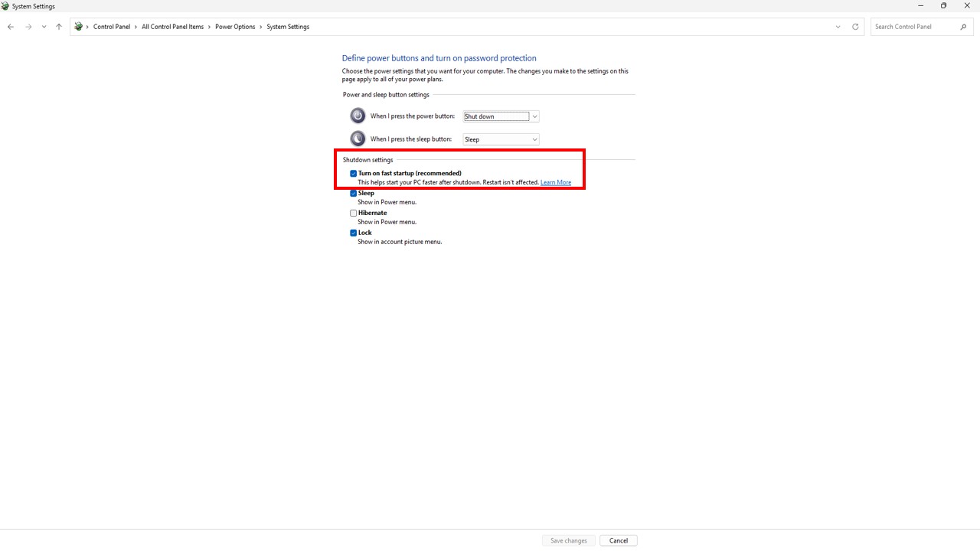Image resolution: width=980 pixels, height=551 pixels.
Task: Go to All Control Panel Items breadcrumb
Action: click(x=172, y=27)
